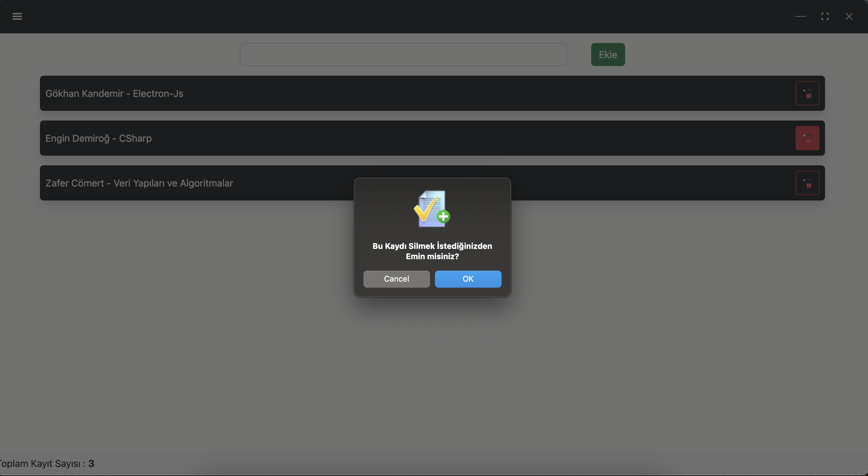The height and width of the screenshot is (476, 868).
Task: Click the delete confirmation dialog title text
Action: coord(432,251)
